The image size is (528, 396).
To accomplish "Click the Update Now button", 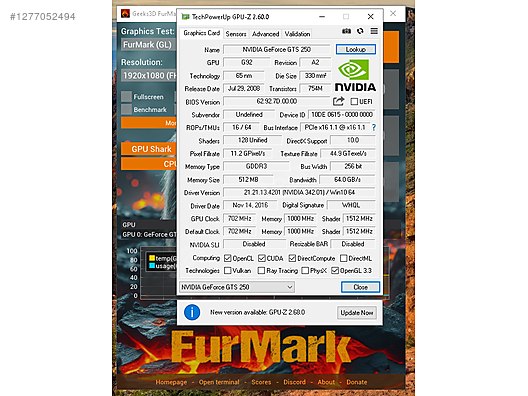I will pyautogui.click(x=357, y=312).
